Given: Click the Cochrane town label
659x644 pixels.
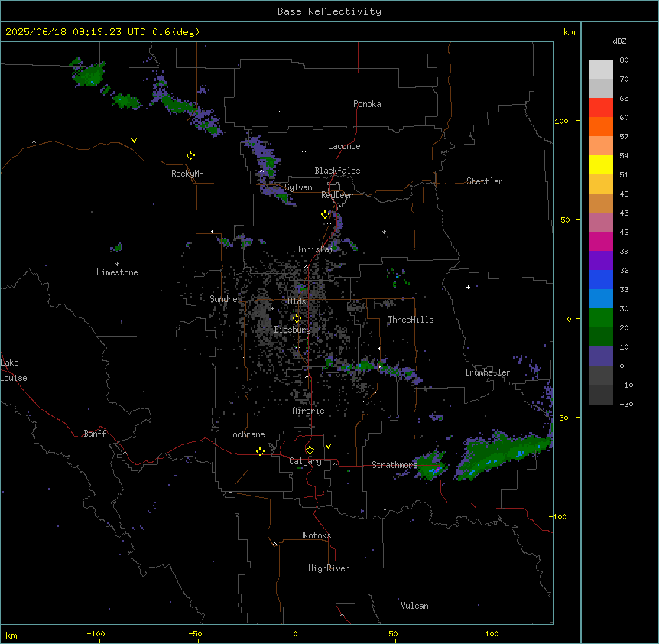Looking at the screenshot, I should pos(246,434).
